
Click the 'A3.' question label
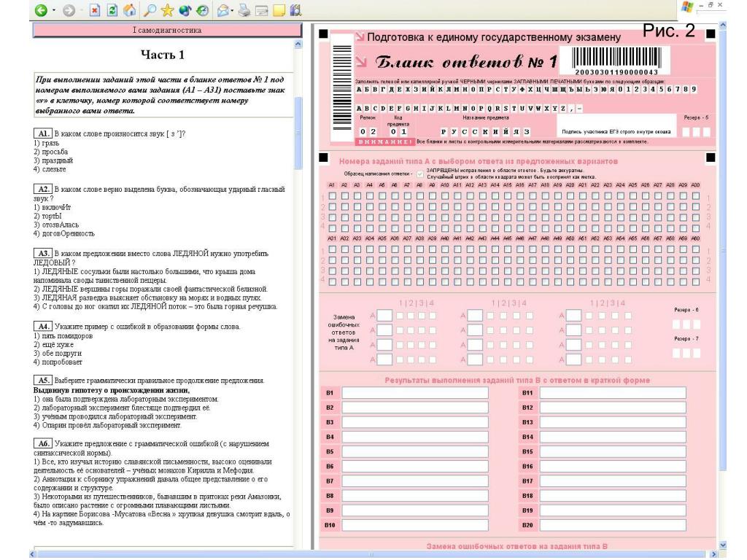[42, 253]
